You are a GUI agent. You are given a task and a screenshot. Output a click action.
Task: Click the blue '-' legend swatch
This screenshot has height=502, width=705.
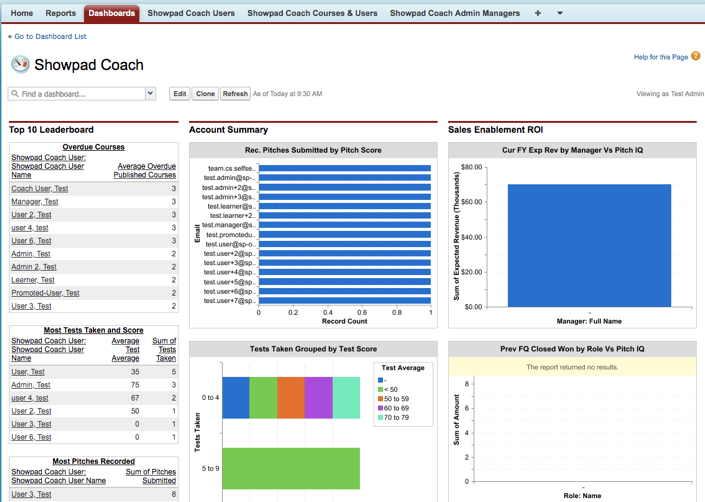[x=380, y=380]
